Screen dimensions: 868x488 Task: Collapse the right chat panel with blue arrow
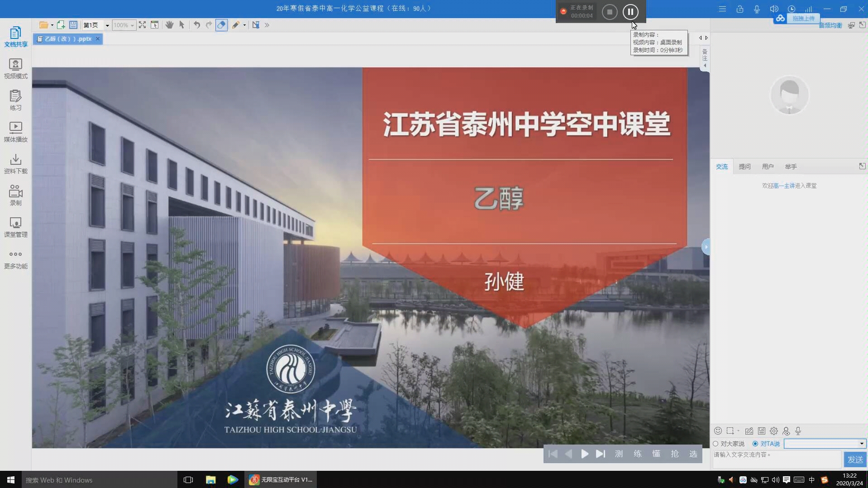point(706,247)
